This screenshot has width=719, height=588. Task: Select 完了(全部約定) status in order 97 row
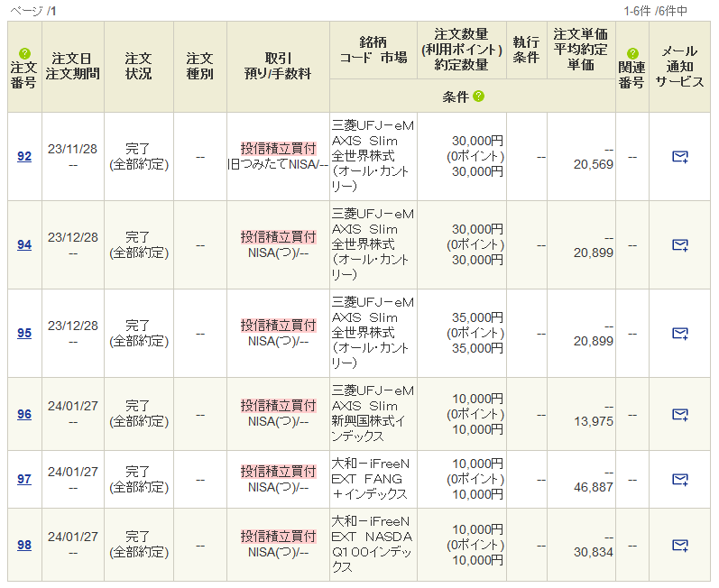pos(139,480)
